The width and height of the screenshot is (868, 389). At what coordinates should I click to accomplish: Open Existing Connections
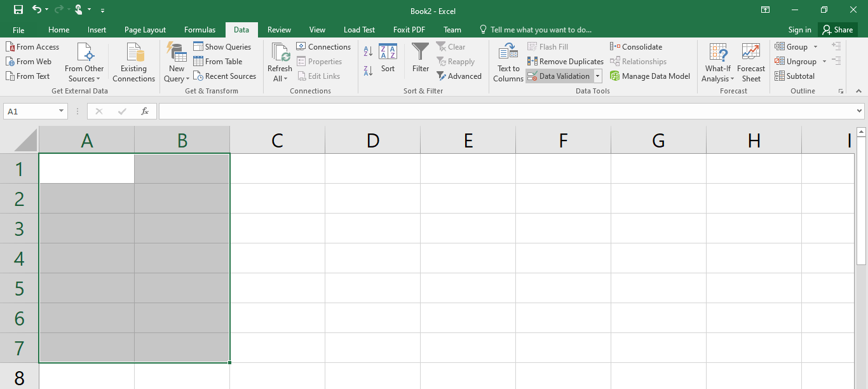(133, 62)
